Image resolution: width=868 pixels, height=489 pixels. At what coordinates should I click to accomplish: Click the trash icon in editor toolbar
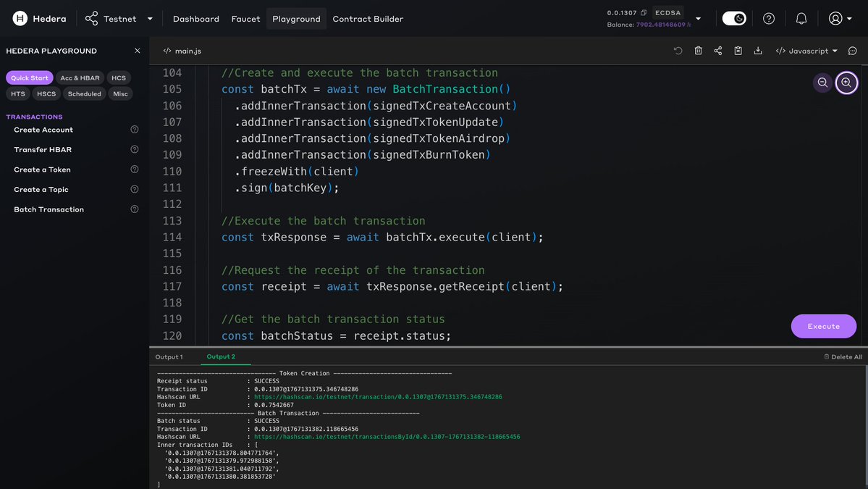click(698, 51)
